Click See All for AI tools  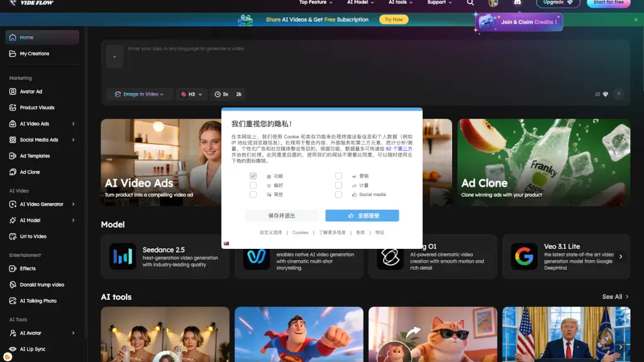(x=615, y=297)
